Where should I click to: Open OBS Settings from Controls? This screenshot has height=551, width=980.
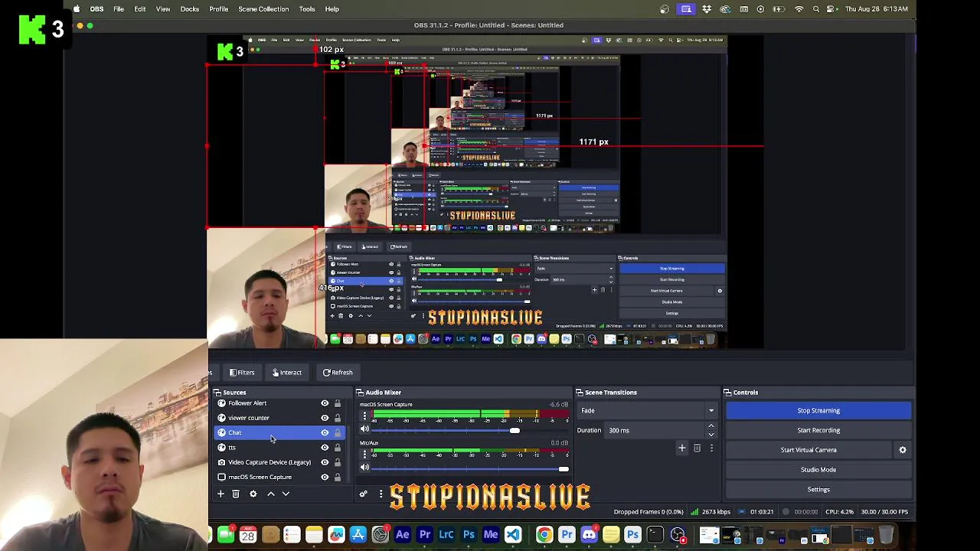[818, 490]
